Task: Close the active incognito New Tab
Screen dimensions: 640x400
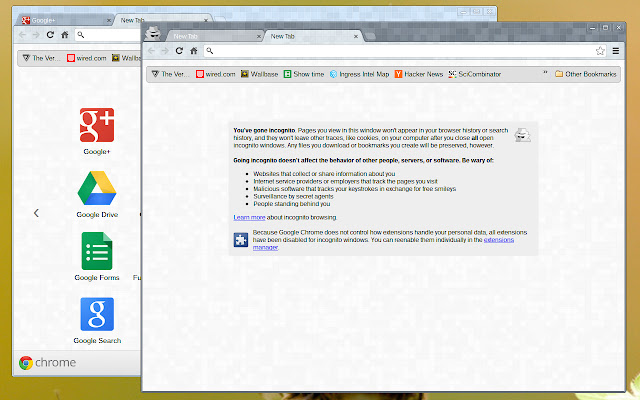Action: click(356, 36)
